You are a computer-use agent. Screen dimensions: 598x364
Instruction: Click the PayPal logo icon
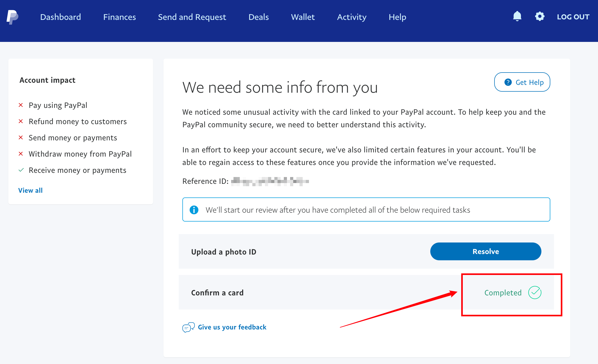point(12,17)
